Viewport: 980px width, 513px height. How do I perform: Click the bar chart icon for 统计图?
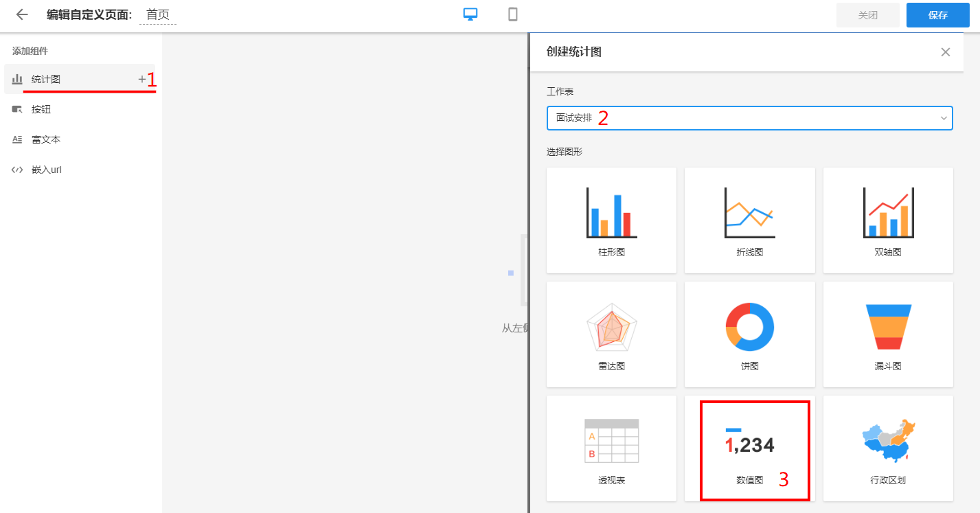coord(18,79)
